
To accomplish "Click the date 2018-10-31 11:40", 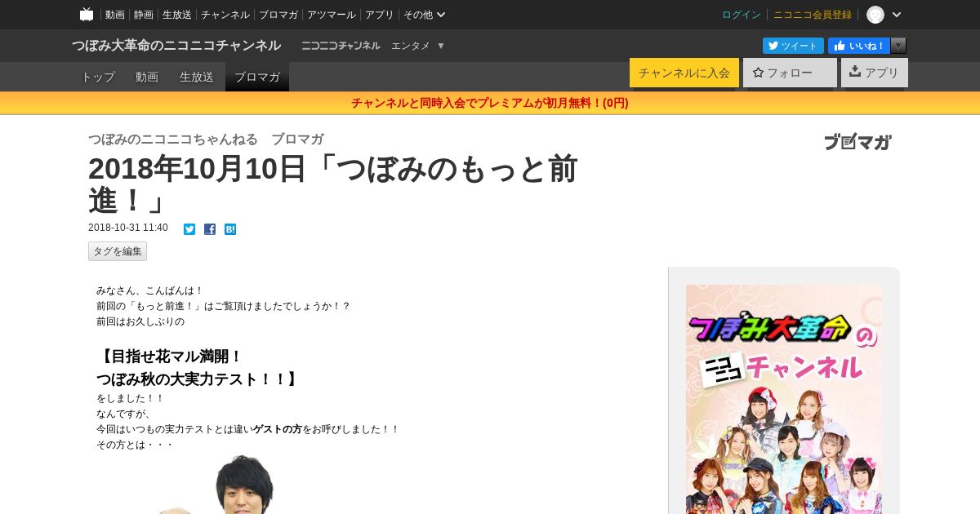I will click(128, 228).
